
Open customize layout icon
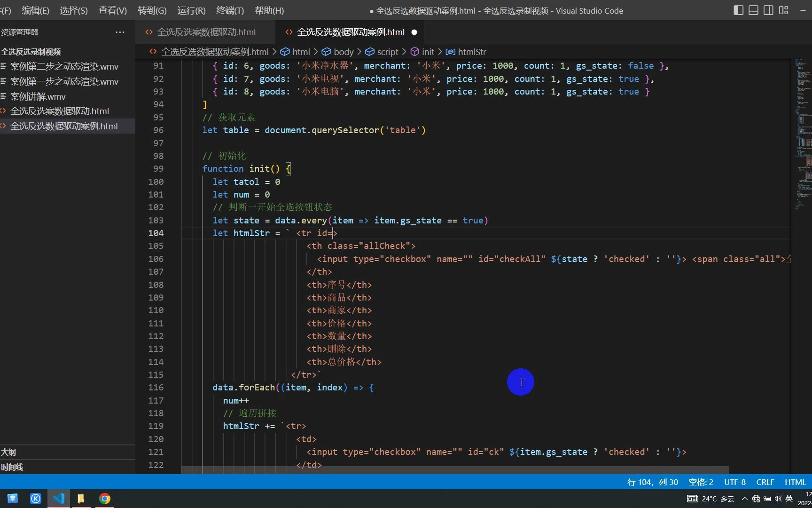[783, 10]
